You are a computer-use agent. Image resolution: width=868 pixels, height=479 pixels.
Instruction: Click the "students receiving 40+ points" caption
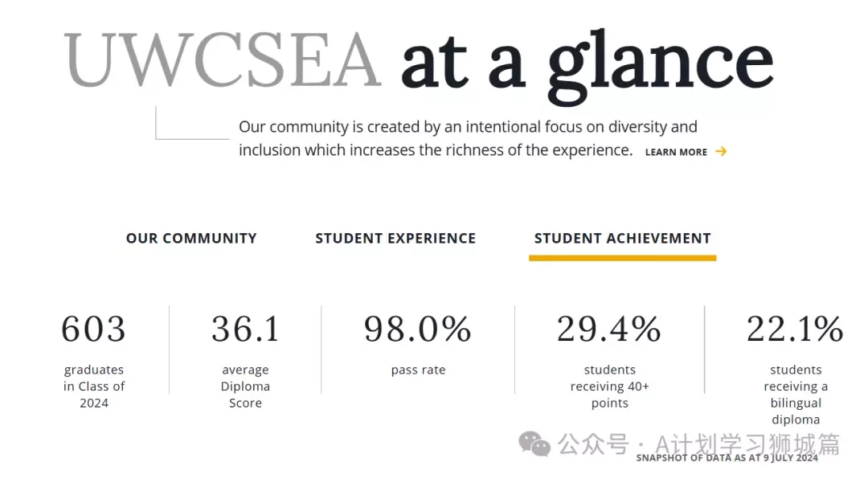pyautogui.click(x=609, y=386)
